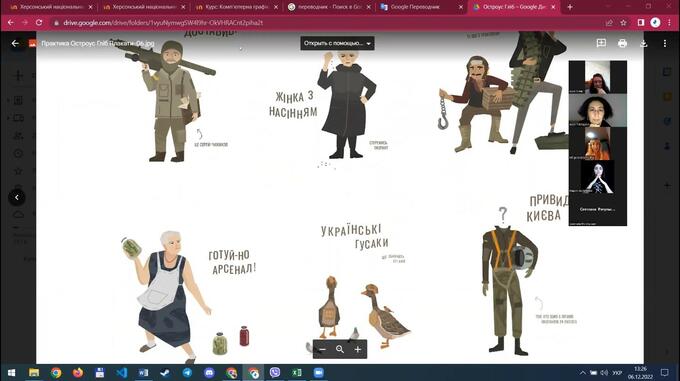This screenshot has height=381, width=680.
Task: Open Excel from the taskbar
Action: (297, 373)
